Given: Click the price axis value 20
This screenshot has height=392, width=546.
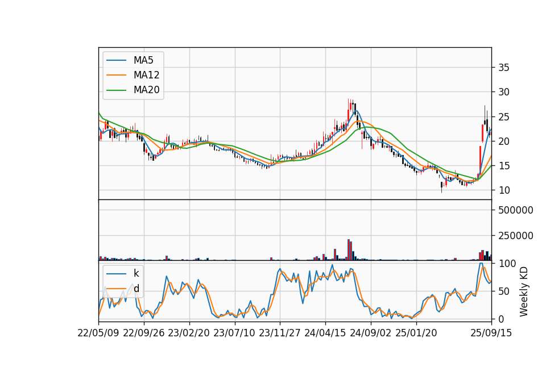Looking at the screenshot, I should click(x=504, y=141).
